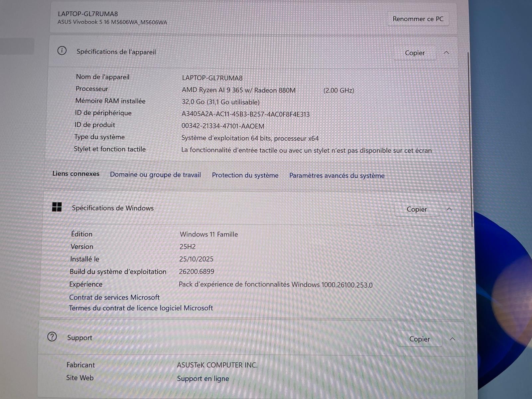Click the Renommer ce PC button
Screen dimensions: 532x399
click(418, 19)
